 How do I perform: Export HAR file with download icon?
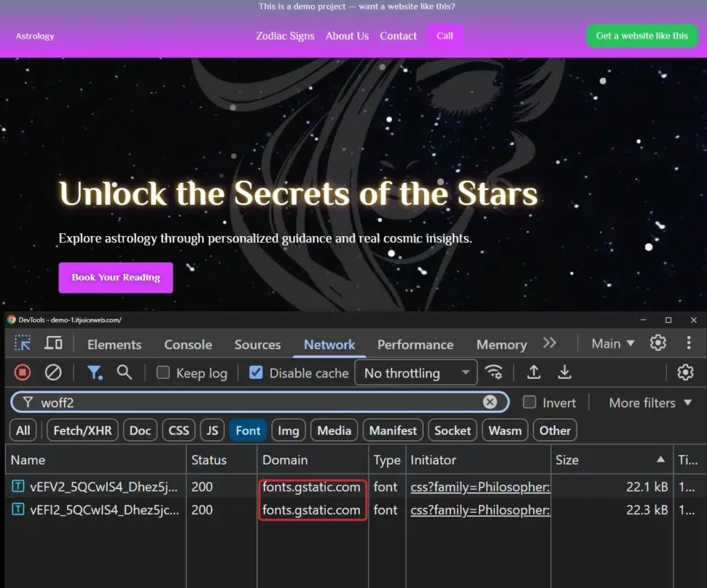(564, 372)
